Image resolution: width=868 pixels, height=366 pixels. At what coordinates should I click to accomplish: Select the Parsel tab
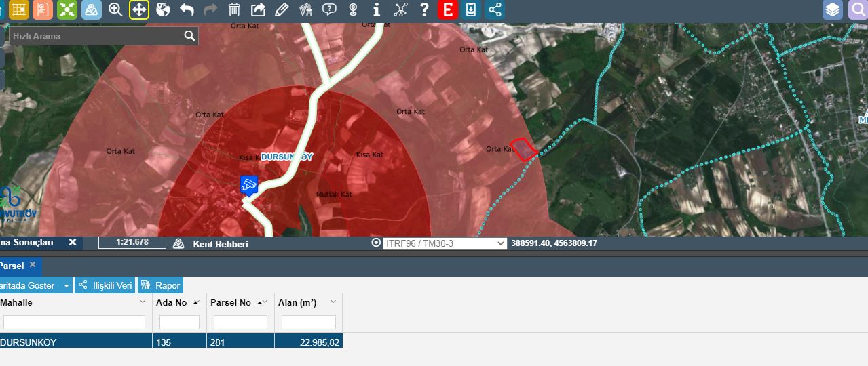(x=11, y=266)
